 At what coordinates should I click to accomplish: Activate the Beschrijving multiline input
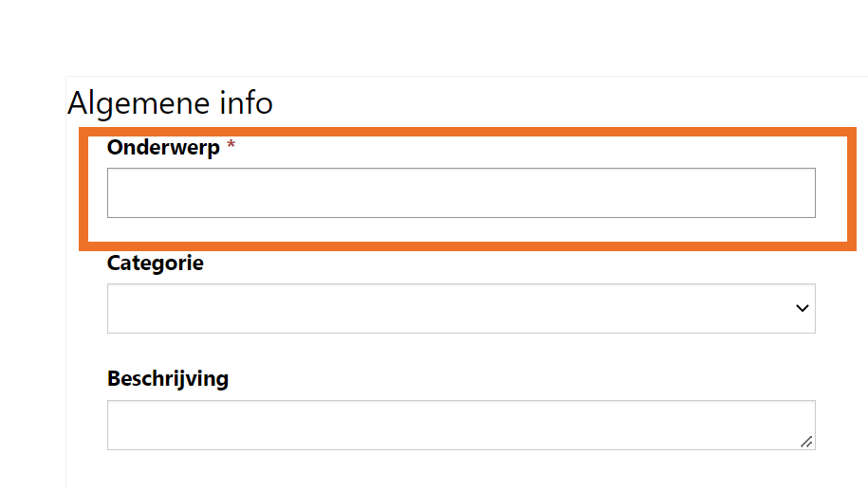[x=461, y=425]
